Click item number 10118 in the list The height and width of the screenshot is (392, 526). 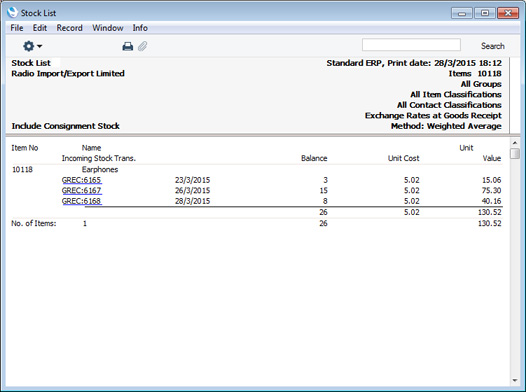point(22,169)
